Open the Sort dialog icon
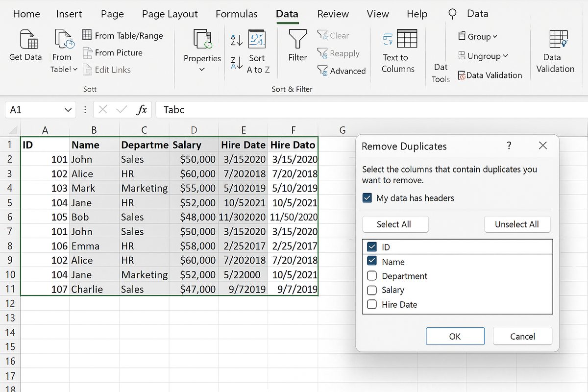The height and width of the screenshot is (392, 588). (x=257, y=39)
